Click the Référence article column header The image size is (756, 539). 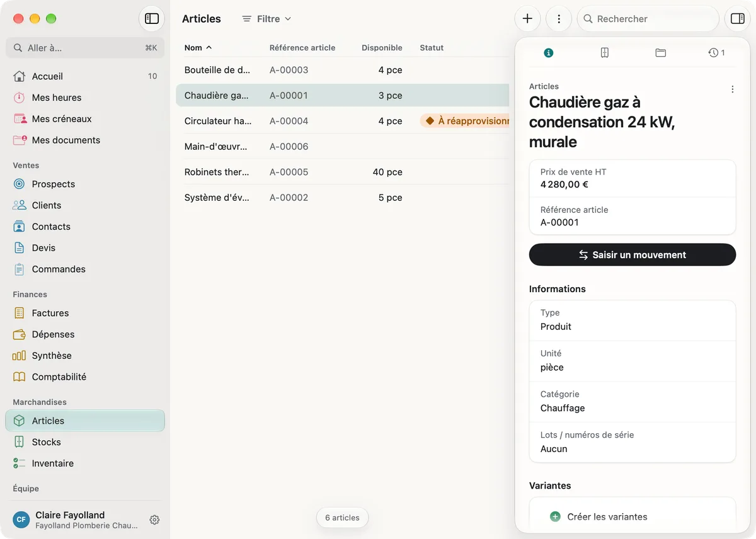click(302, 48)
